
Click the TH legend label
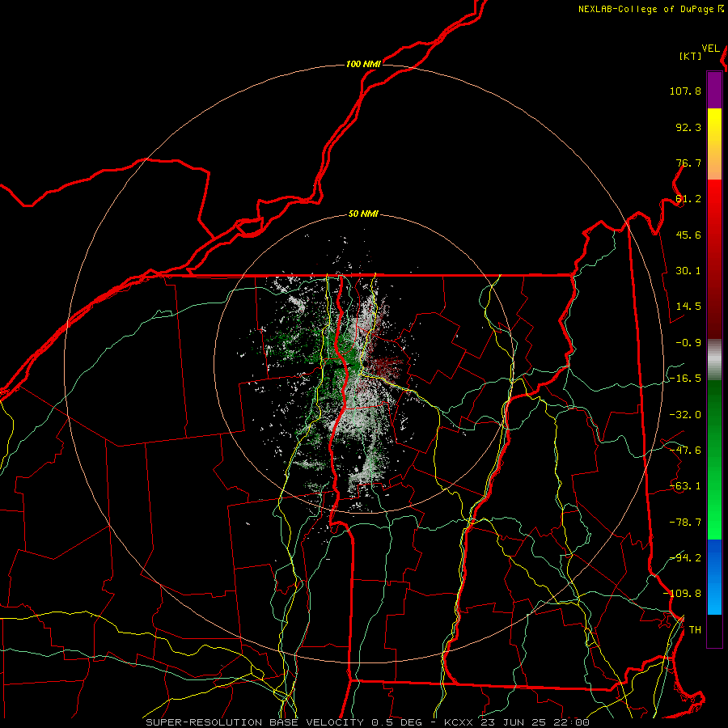click(x=695, y=630)
